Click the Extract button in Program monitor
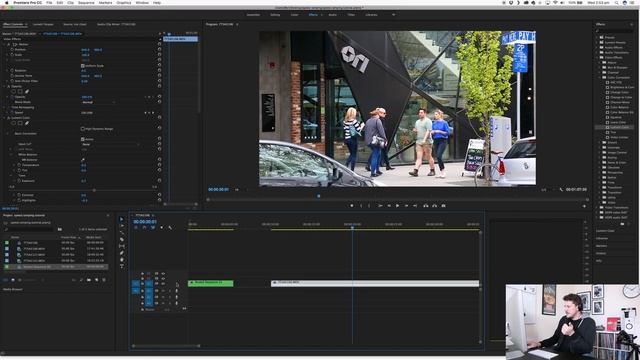This screenshot has width=640, height=360. click(434, 206)
